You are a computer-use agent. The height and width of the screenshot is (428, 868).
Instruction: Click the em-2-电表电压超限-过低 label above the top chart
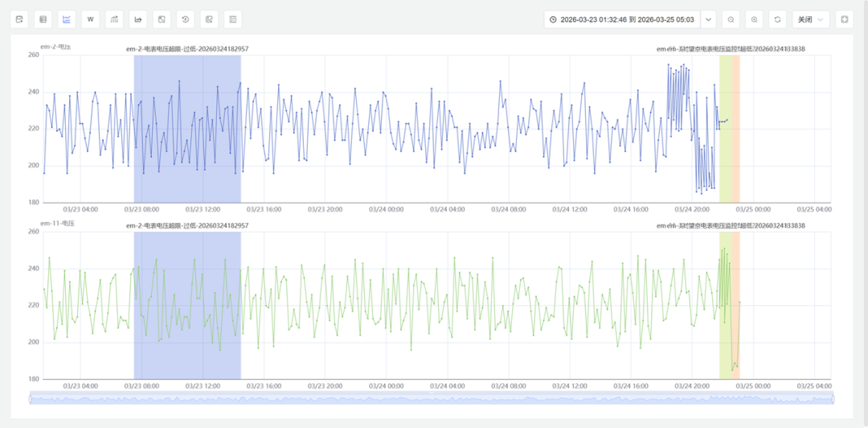click(x=187, y=49)
